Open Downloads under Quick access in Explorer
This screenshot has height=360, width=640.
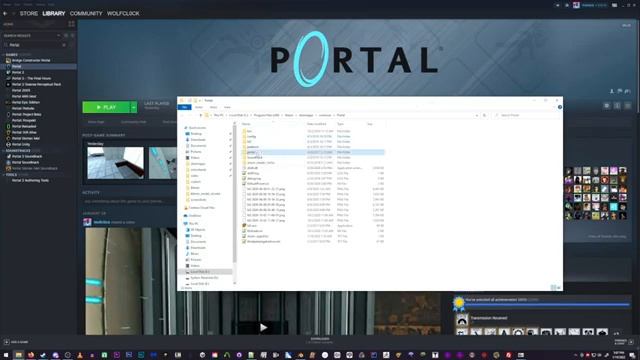click(198, 140)
